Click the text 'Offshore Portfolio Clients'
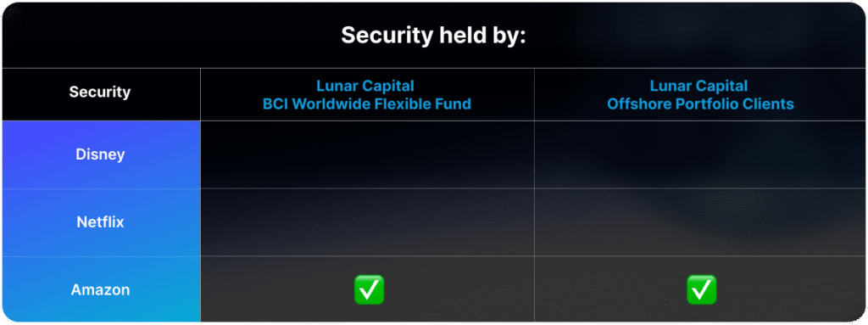The width and height of the screenshot is (868, 325). [700, 104]
